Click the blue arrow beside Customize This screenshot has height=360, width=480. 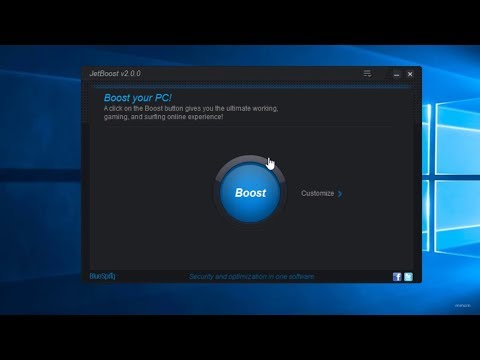pos(340,194)
